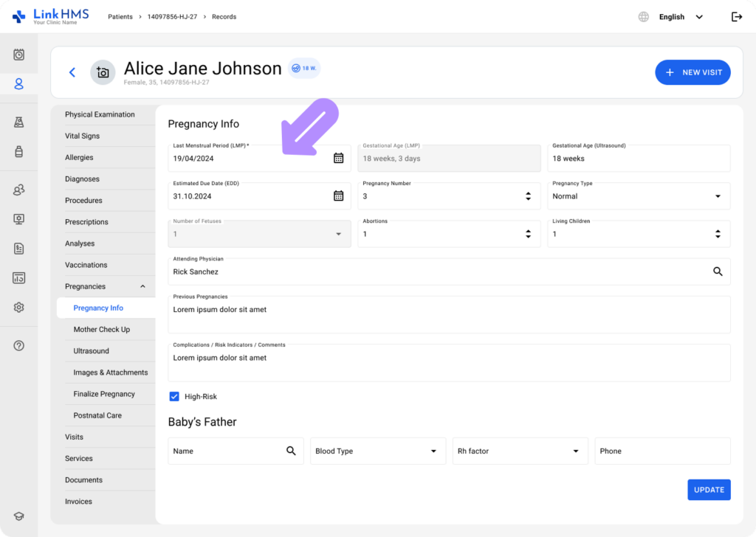This screenshot has height=537, width=756.
Task: Select Mother Check Up in the side menu
Action: coord(102,330)
